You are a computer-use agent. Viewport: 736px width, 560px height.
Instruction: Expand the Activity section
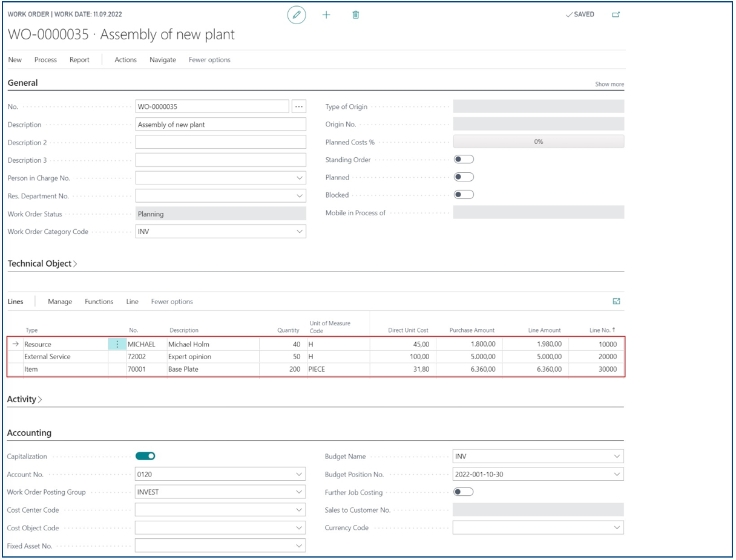pos(25,399)
